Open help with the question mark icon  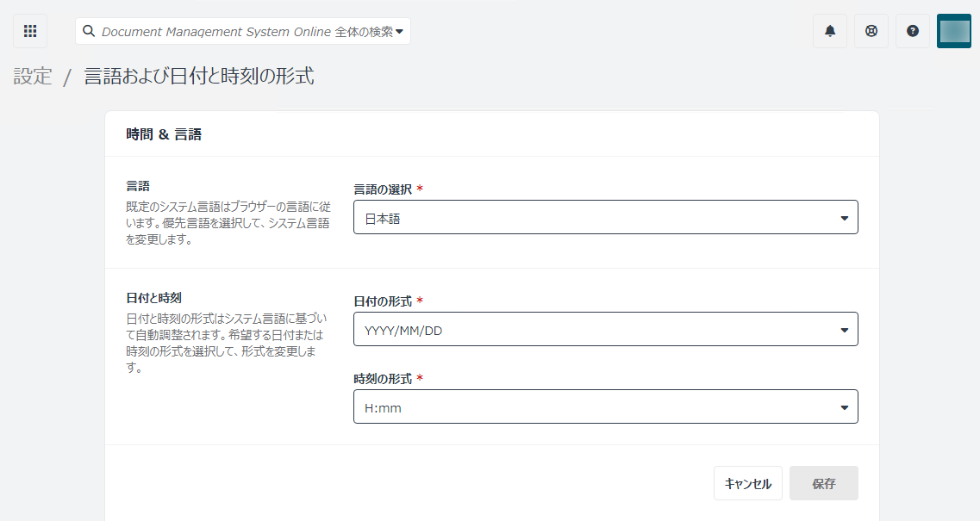click(912, 30)
